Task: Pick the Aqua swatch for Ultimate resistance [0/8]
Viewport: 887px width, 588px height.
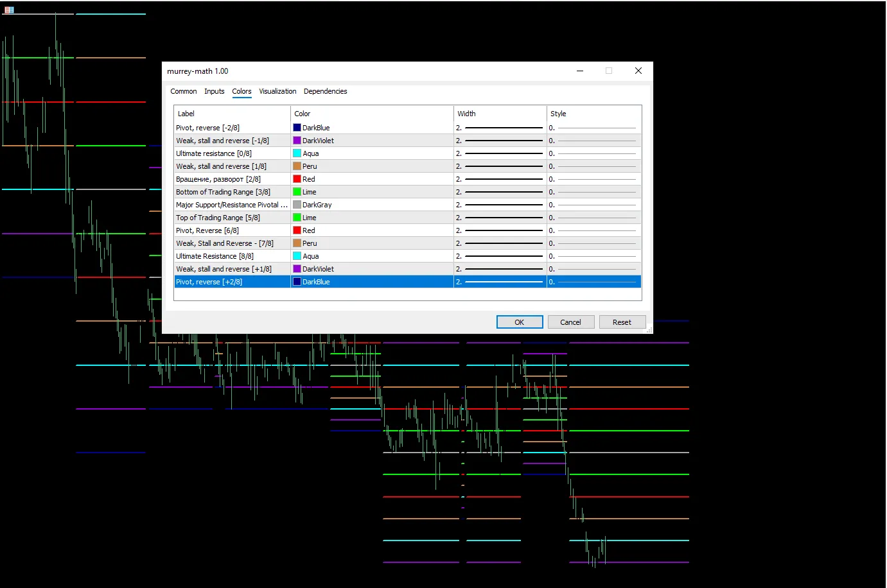Action: (x=297, y=153)
